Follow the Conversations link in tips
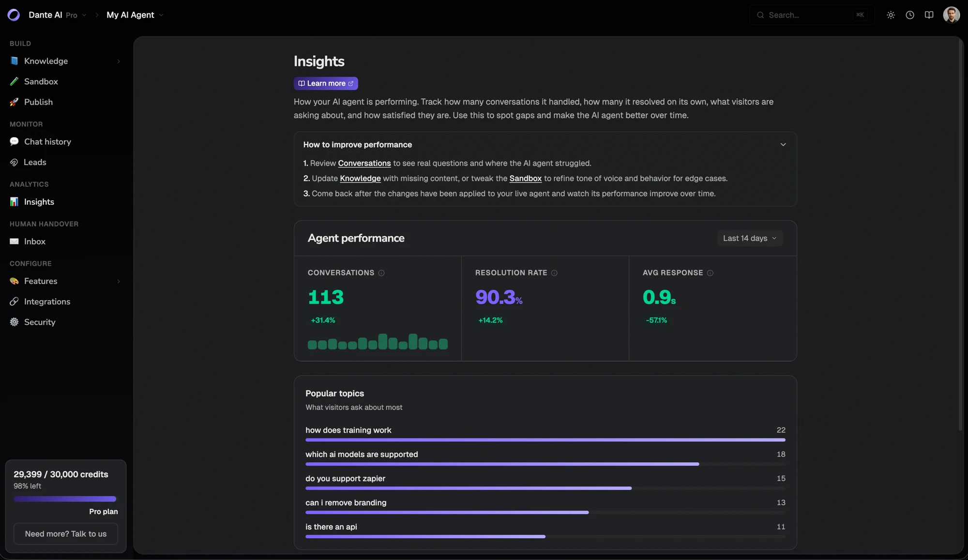This screenshot has width=968, height=560. [x=364, y=164]
